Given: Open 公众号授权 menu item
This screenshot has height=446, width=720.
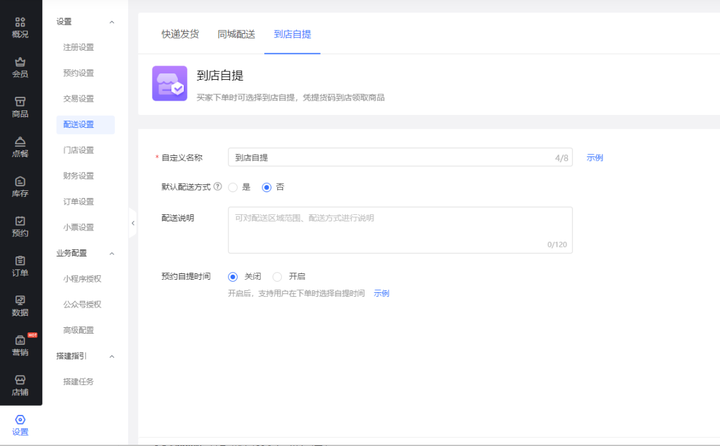Looking at the screenshot, I should (x=82, y=305).
